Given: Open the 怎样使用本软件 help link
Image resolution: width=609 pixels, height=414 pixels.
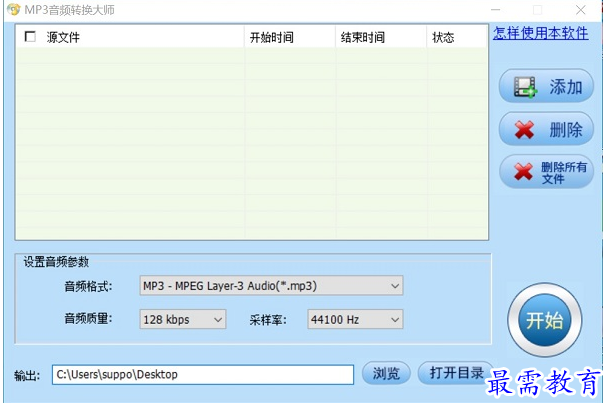Looking at the screenshot, I should (x=541, y=33).
